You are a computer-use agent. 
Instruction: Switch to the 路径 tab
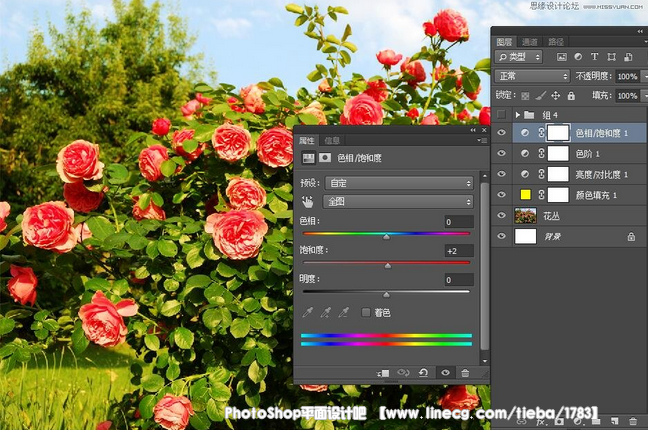[556, 42]
